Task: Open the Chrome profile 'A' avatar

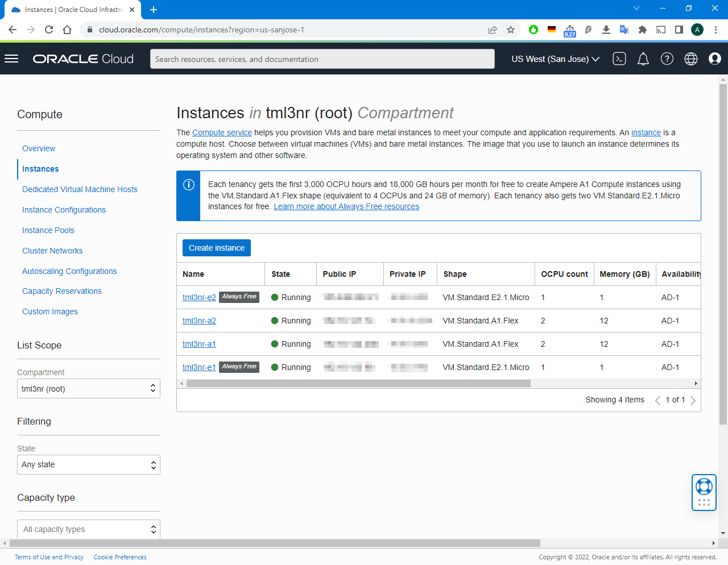Action: tap(697, 30)
